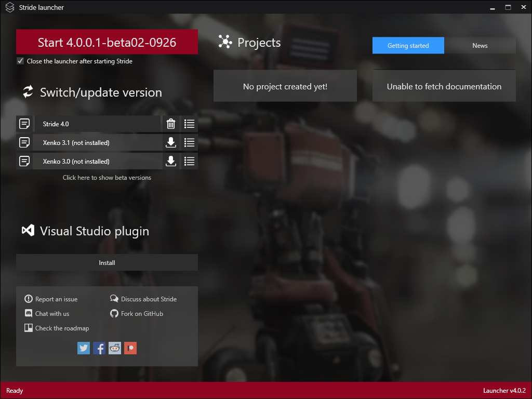Viewport: 532px width, 399px height.
Task: Open release notes for Stride 4.0
Action: [x=24, y=124]
